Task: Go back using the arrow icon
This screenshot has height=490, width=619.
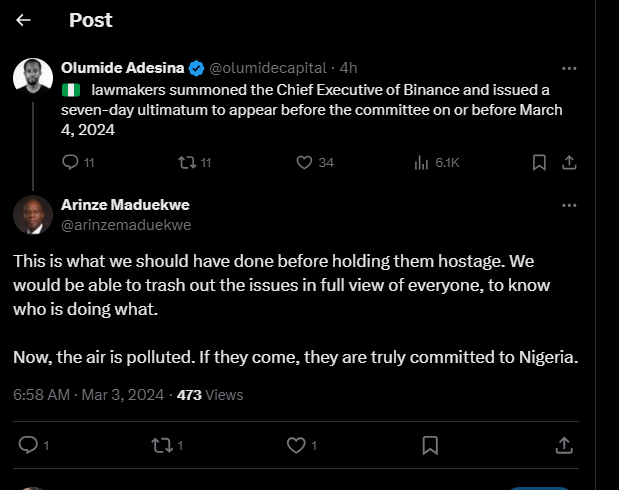Action: (24, 20)
